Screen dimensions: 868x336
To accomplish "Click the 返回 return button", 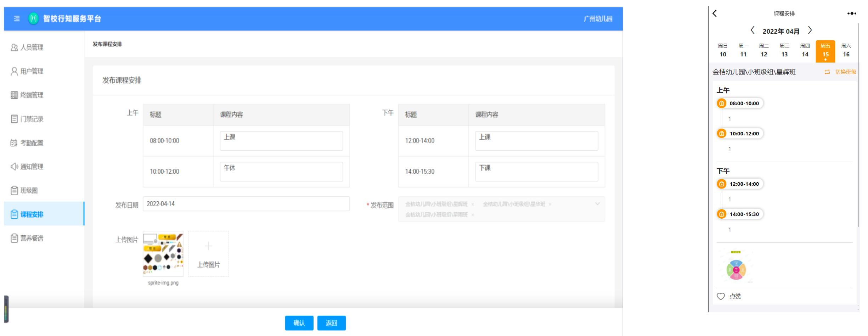I will tap(332, 323).
